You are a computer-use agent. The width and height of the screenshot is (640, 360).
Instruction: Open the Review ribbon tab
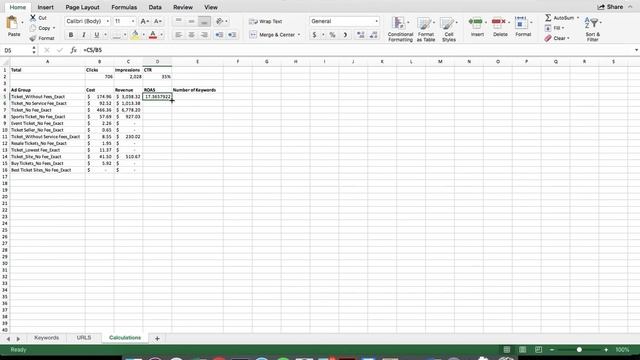click(x=183, y=7)
